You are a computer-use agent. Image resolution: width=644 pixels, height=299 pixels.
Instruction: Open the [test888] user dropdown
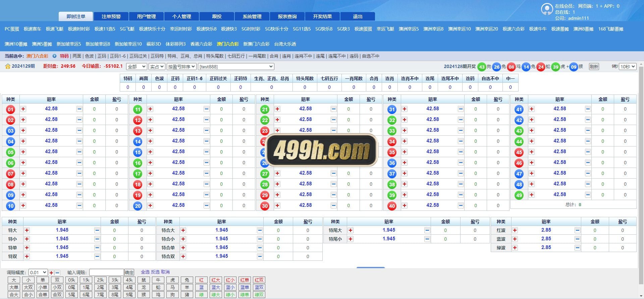click(x=236, y=67)
